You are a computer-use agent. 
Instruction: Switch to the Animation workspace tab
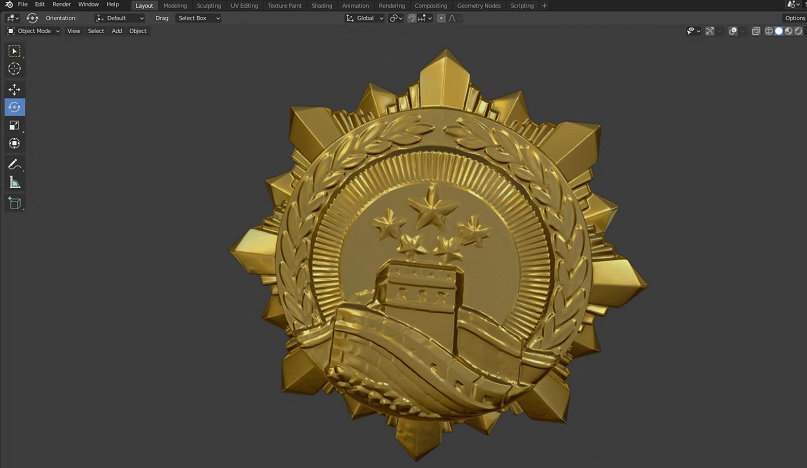tap(356, 6)
